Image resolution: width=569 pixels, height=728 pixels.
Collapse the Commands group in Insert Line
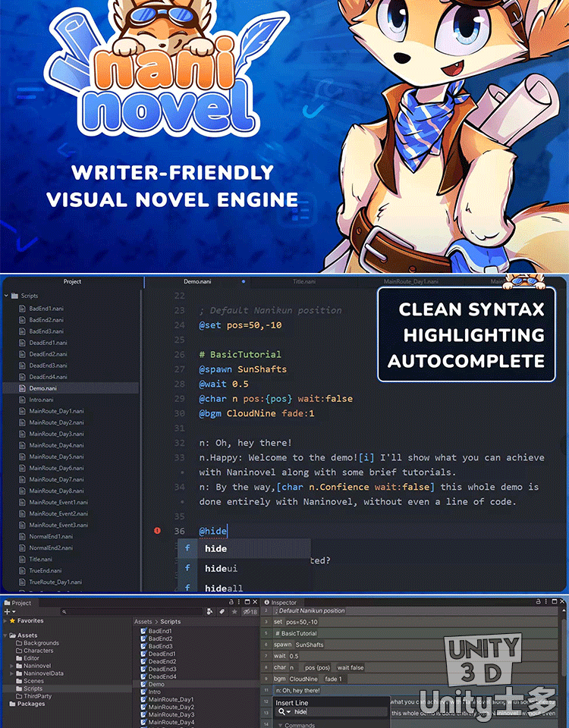click(x=280, y=725)
